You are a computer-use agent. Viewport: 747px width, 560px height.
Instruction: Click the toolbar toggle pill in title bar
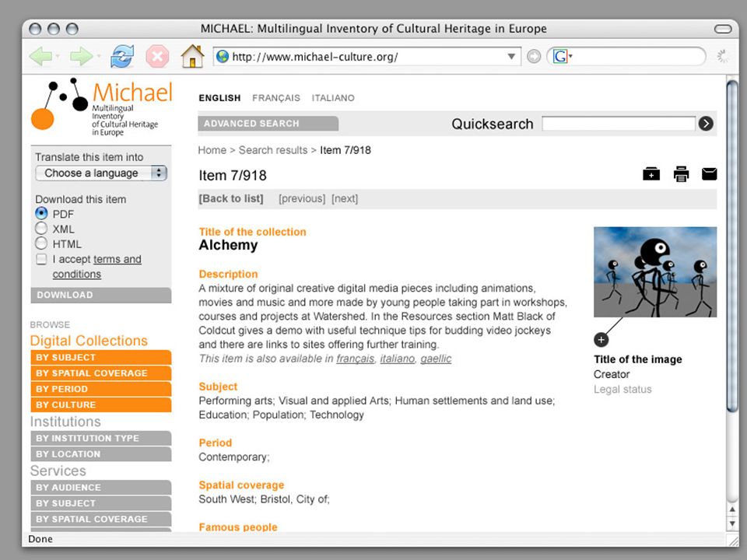click(x=723, y=29)
